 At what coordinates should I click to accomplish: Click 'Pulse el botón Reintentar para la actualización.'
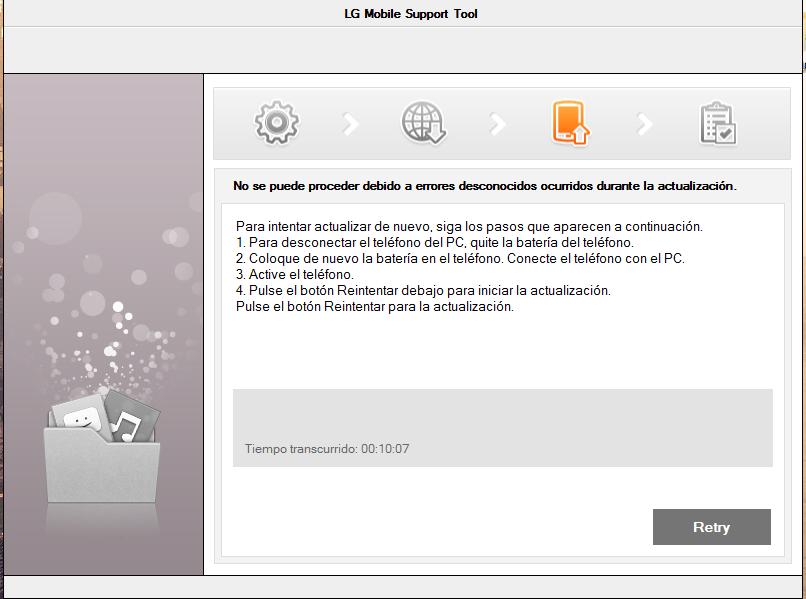[x=375, y=306]
